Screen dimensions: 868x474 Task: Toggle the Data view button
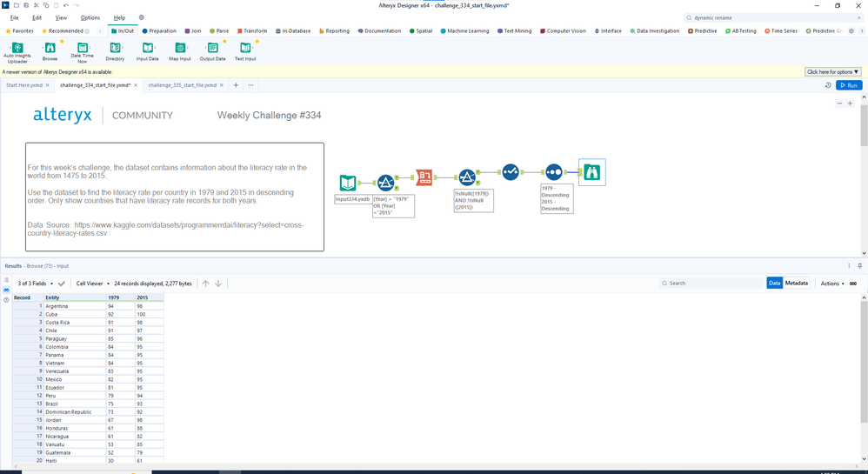tap(774, 283)
